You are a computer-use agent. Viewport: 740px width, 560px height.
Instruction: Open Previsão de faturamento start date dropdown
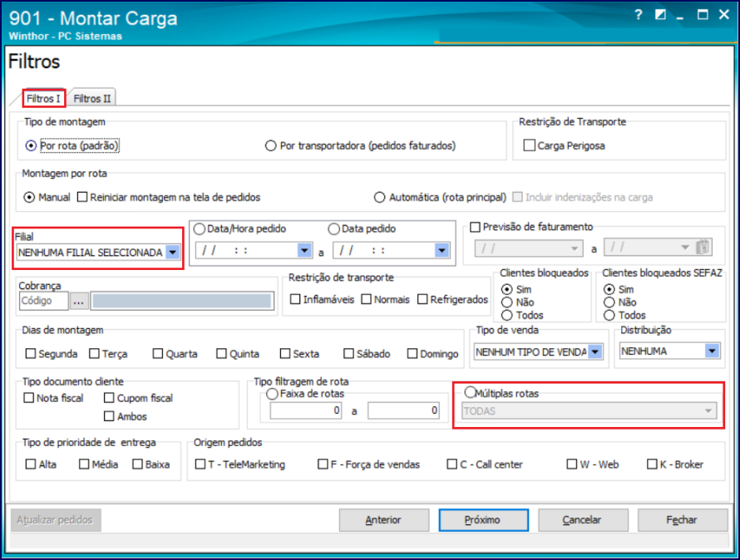575,248
